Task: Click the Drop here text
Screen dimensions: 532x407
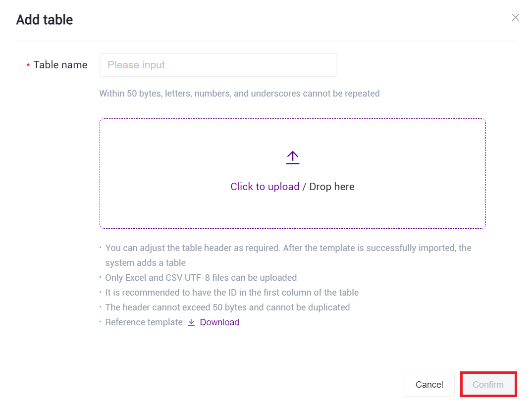Action: [332, 187]
